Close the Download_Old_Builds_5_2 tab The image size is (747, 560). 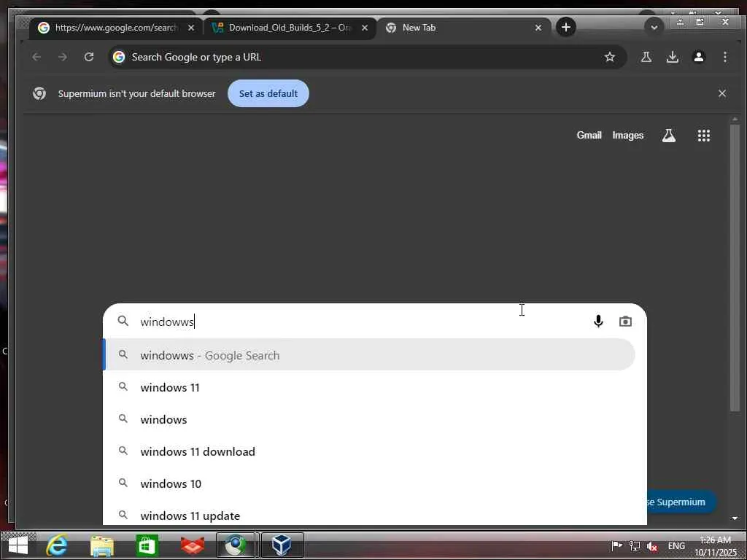365,28
